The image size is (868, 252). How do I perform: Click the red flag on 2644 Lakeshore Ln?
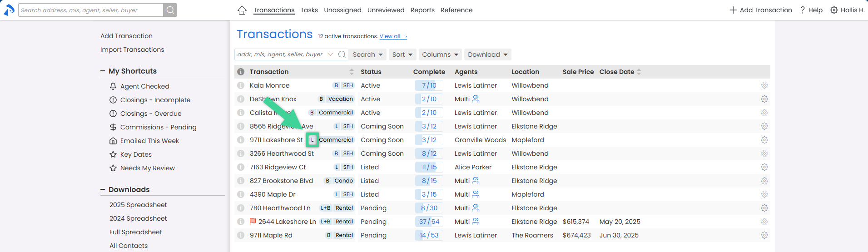point(253,222)
